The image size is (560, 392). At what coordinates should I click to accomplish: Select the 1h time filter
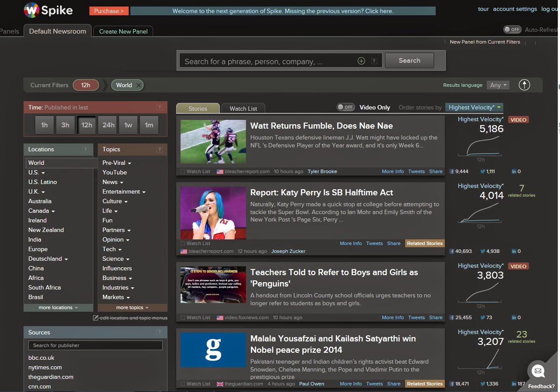tap(44, 125)
